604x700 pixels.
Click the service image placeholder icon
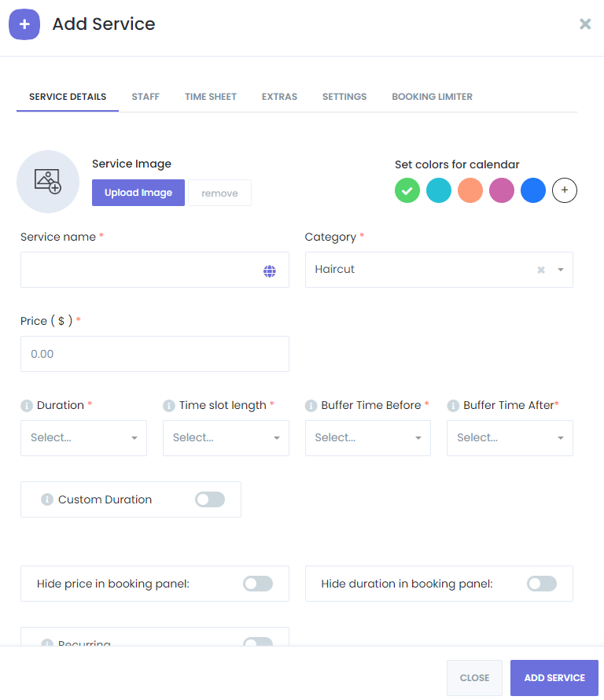pos(48,182)
